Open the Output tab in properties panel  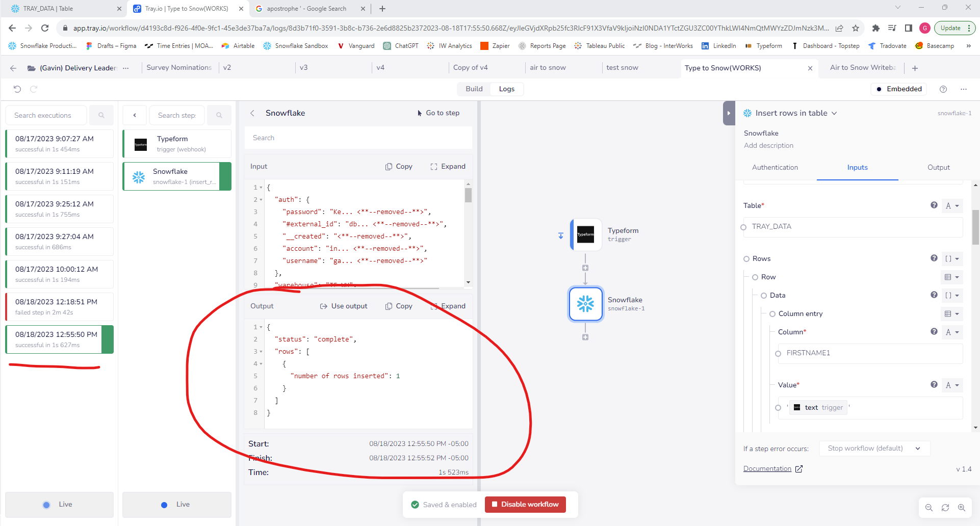[x=938, y=167]
